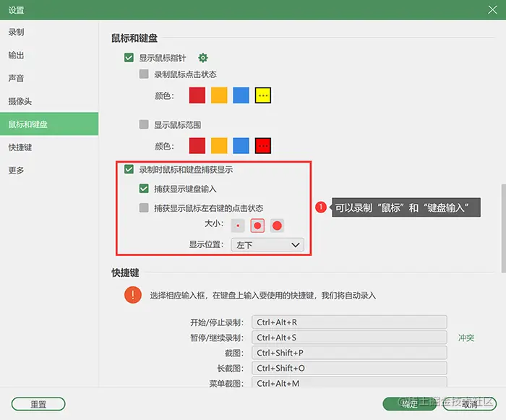The height and width of the screenshot is (420, 506).
Task: Close the settings dialog with X
Action: coord(492,9)
